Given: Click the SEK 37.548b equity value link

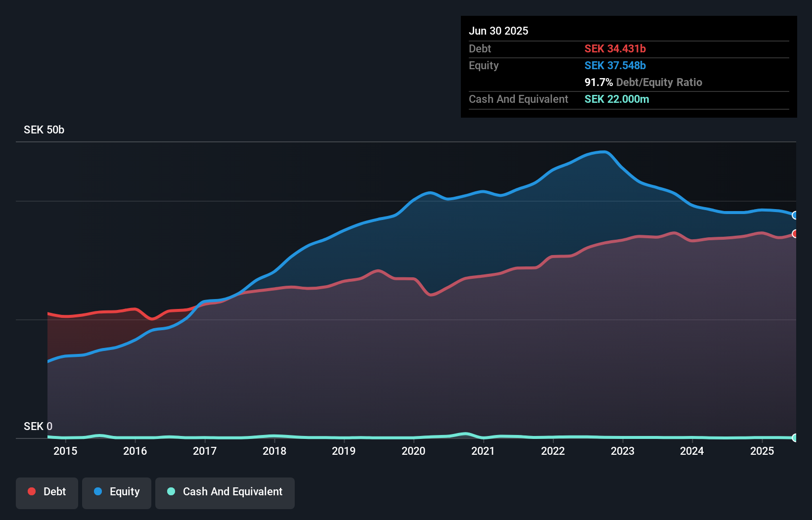Looking at the screenshot, I should (x=615, y=65).
